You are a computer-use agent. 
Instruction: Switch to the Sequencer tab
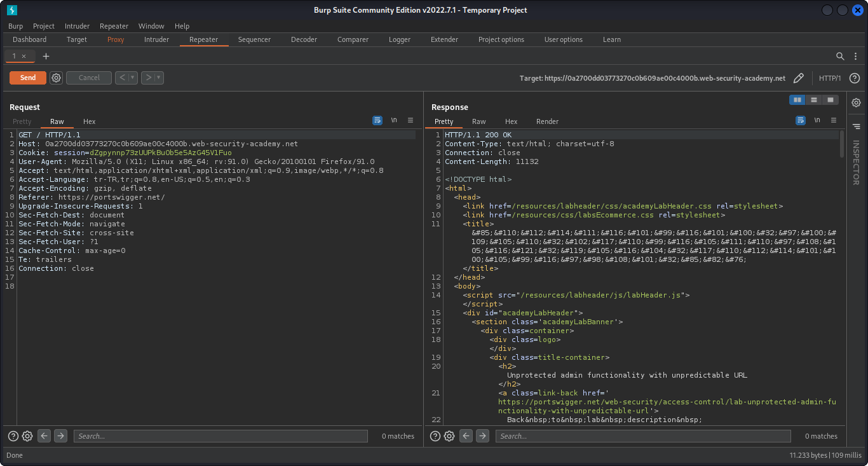point(254,39)
